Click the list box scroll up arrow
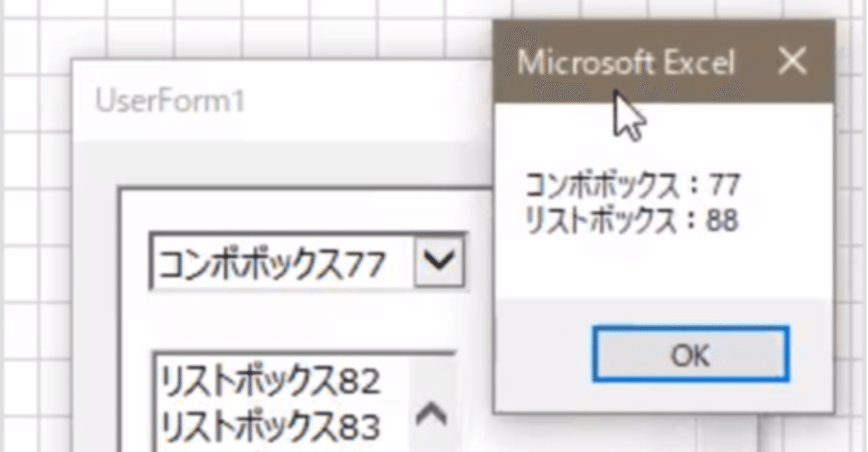 (x=431, y=414)
